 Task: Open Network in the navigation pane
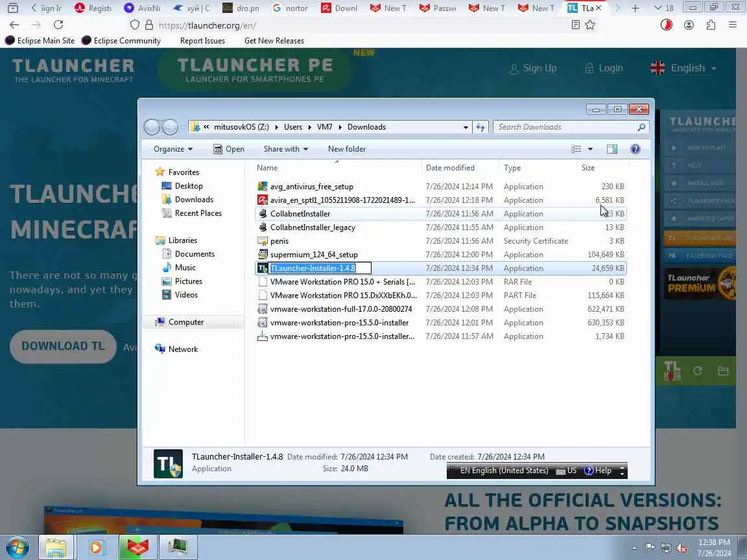click(x=183, y=349)
